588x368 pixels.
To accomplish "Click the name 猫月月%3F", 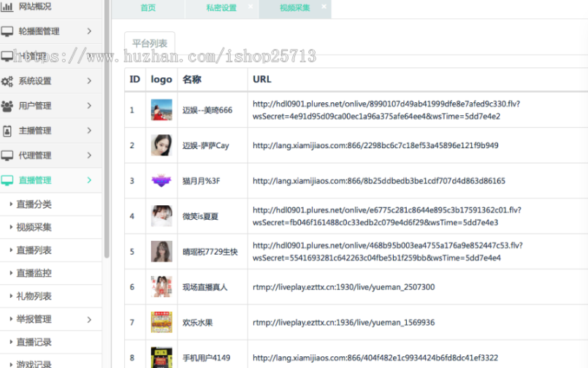I will pyautogui.click(x=202, y=181).
